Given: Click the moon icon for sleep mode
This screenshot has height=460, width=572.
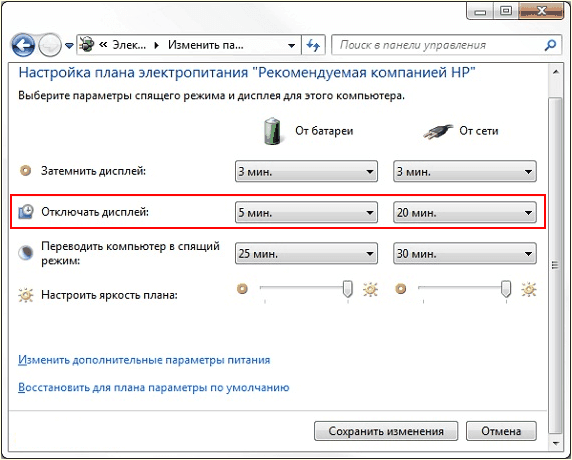Looking at the screenshot, I should point(26,253).
